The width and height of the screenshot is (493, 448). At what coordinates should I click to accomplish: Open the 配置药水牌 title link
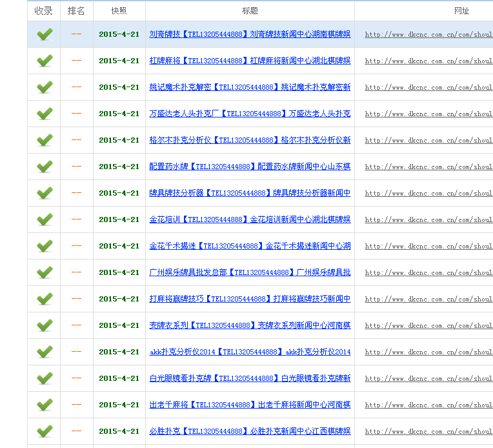click(250, 167)
